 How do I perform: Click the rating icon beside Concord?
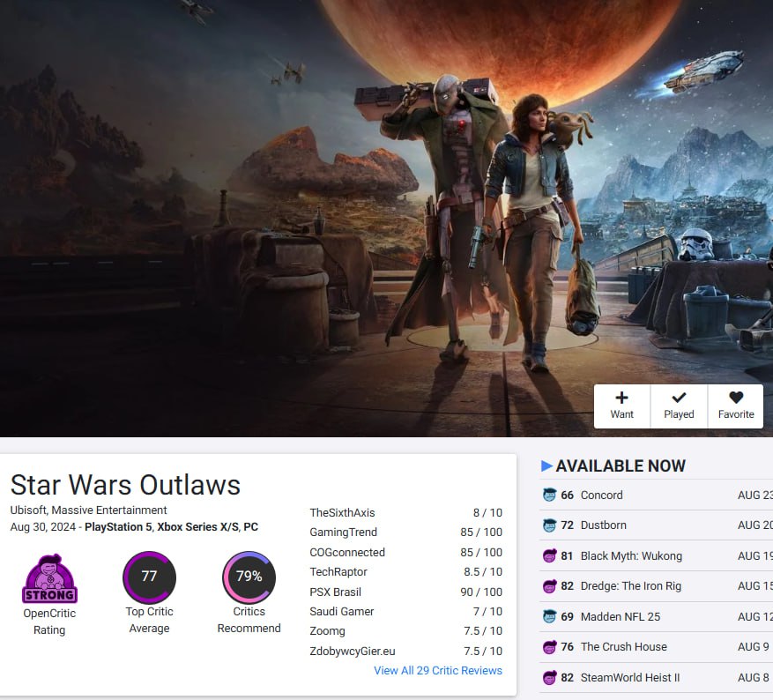tap(549, 495)
